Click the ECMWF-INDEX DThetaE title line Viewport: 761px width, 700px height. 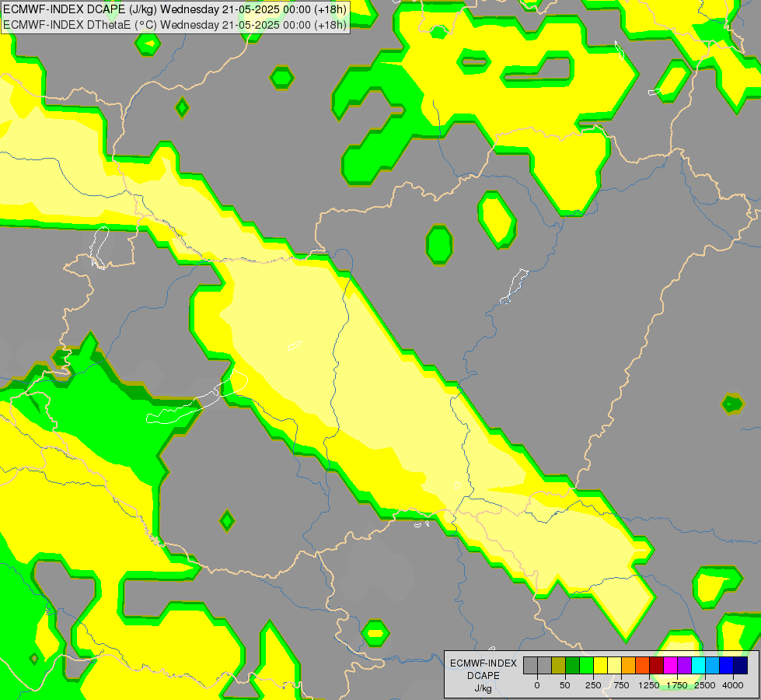click(175, 25)
